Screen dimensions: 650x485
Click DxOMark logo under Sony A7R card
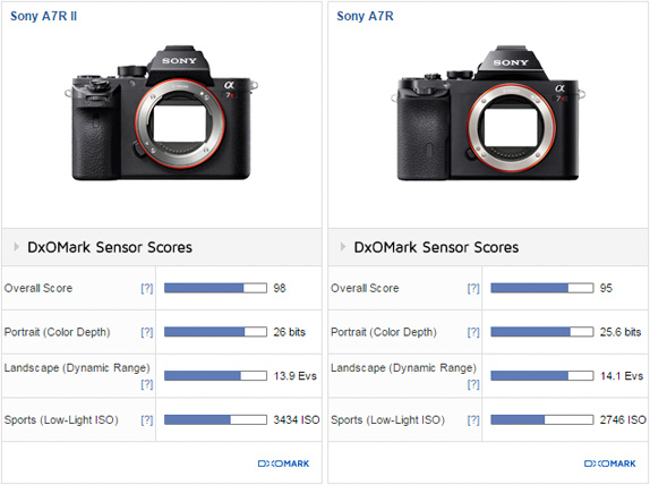click(x=610, y=463)
